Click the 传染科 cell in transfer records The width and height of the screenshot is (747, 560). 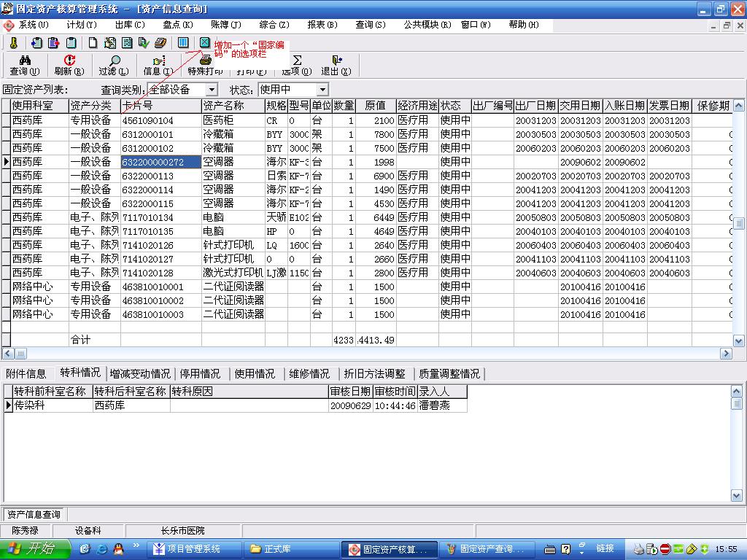[53, 405]
